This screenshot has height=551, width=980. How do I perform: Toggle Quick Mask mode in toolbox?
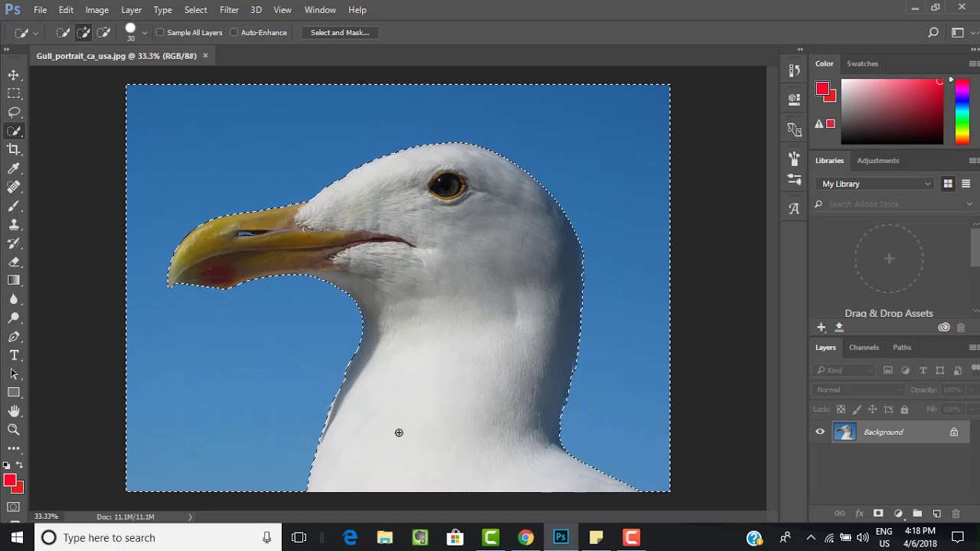[x=14, y=507]
